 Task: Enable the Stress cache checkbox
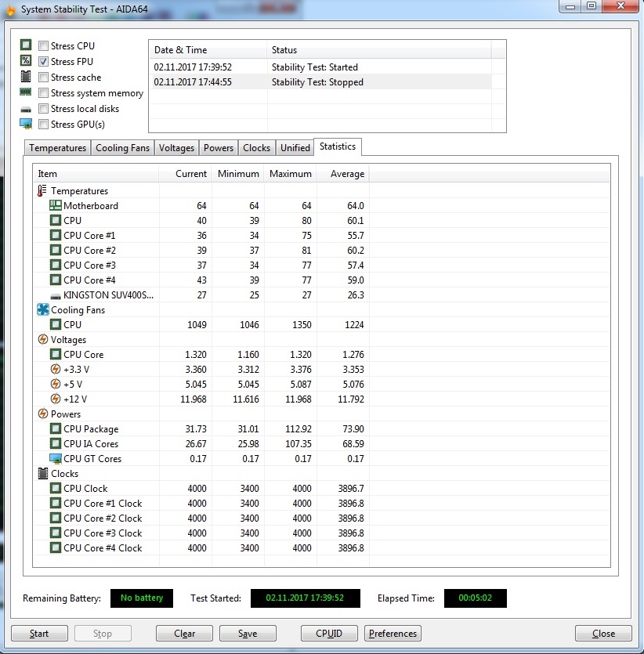[43, 78]
